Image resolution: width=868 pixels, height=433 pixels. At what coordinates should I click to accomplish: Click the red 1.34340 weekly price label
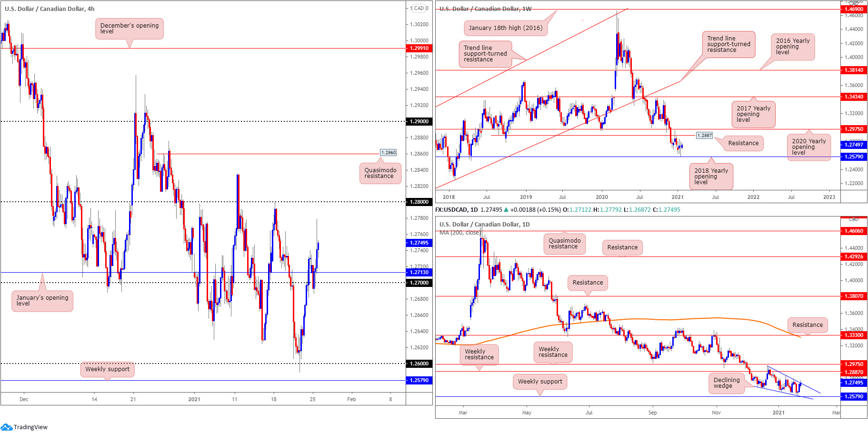[x=853, y=97]
